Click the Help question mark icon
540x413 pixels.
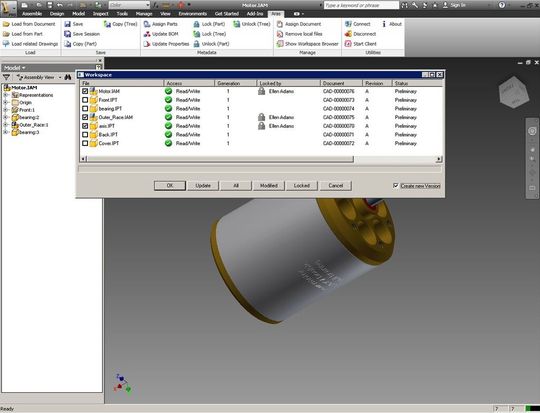point(502,5)
